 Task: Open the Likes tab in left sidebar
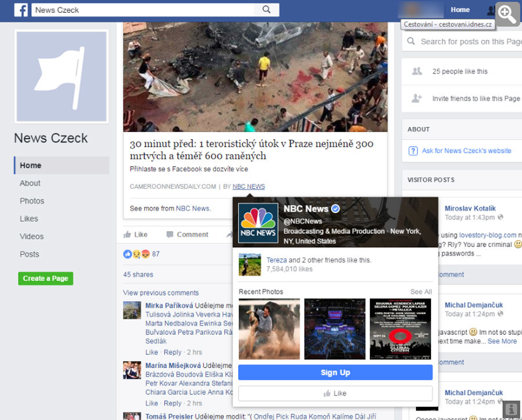(29, 219)
